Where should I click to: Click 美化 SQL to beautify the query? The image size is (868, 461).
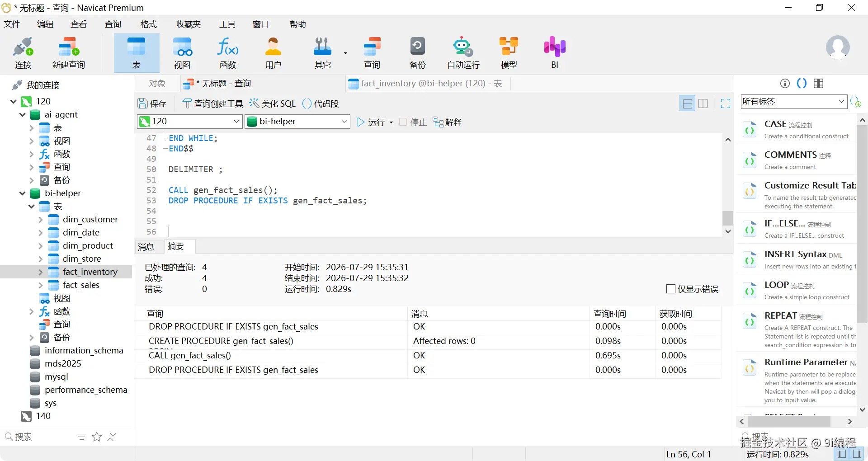[x=273, y=103]
